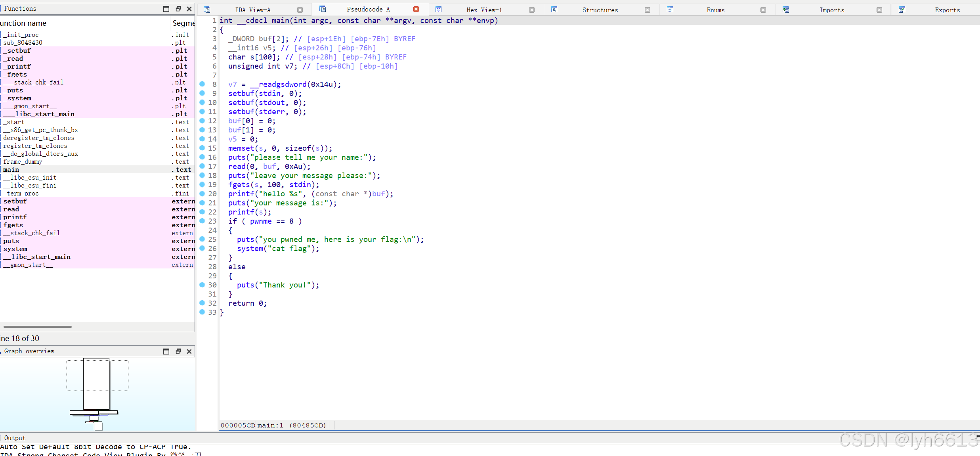This screenshot has width=980, height=456.
Task: Switch to the Imports tab
Action: (x=831, y=10)
